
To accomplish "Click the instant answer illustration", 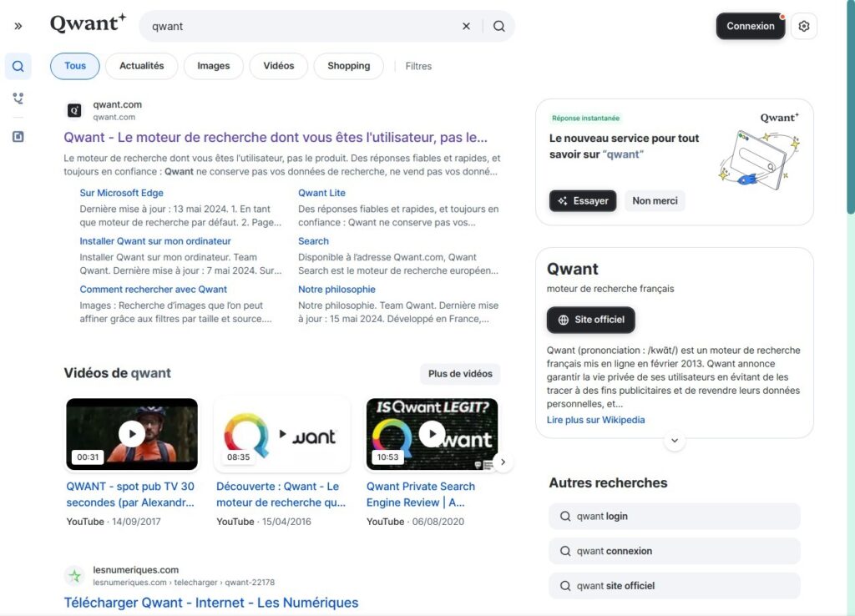I will tap(759, 159).
